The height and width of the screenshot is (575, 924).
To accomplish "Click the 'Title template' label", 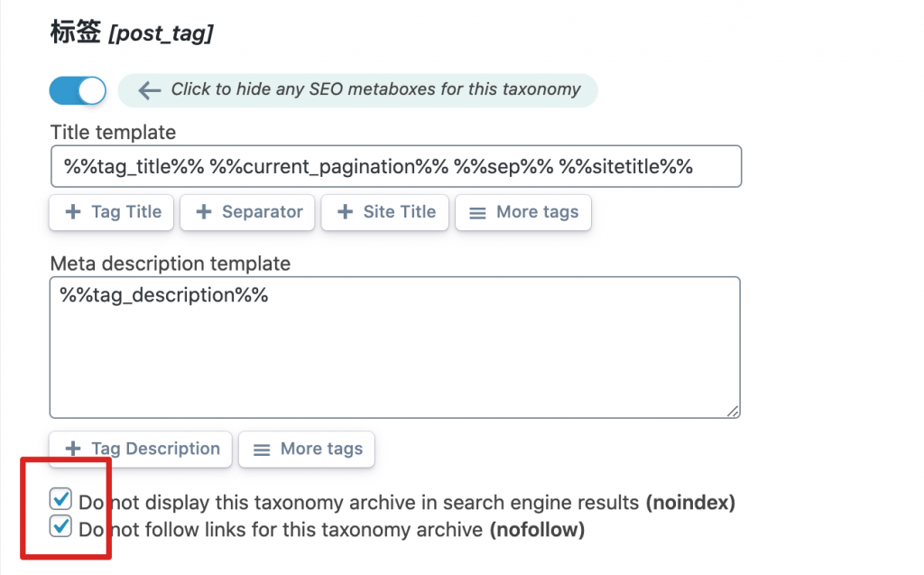I will [x=113, y=133].
